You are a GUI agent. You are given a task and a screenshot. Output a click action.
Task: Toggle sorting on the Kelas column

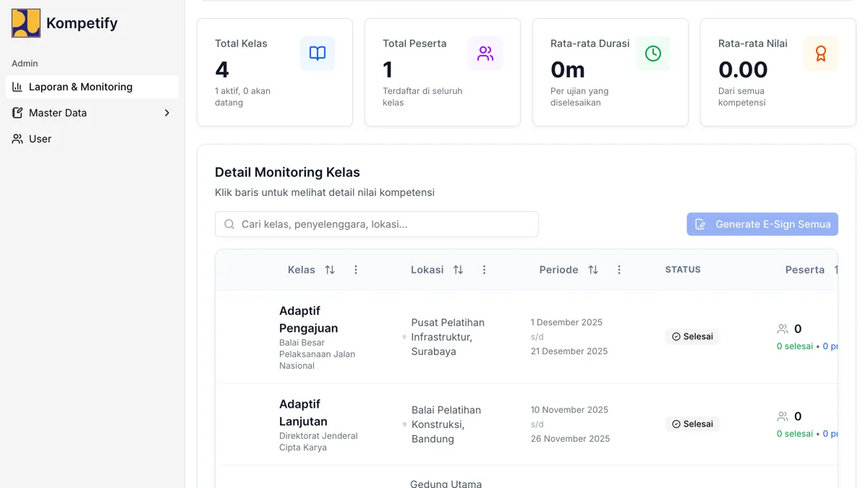pyautogui.click(x=330, y=269)
